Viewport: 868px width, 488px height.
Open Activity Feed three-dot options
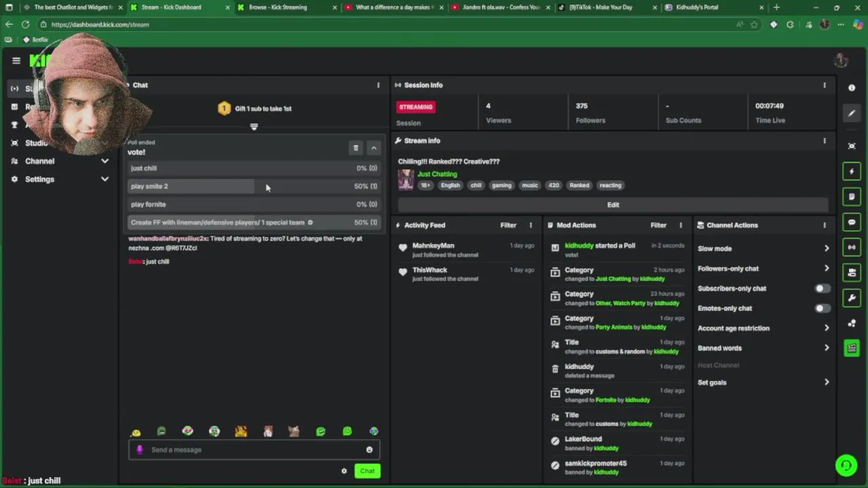(531, 225)
